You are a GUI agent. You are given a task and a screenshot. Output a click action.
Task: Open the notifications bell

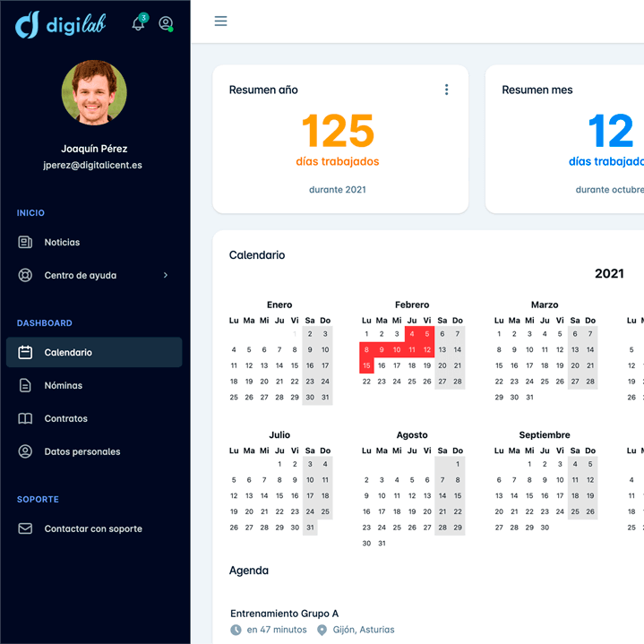pos(138,24)
